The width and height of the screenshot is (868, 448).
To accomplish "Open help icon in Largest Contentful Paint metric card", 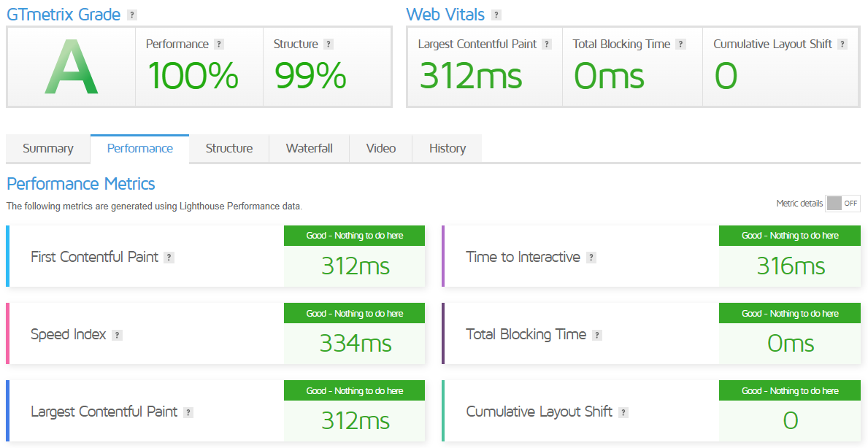I will point(188,412).
